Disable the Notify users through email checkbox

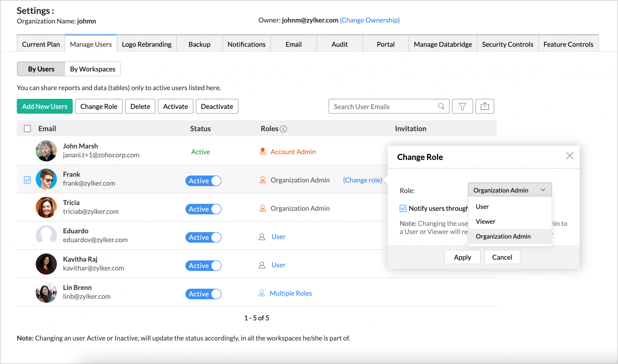point(403,208)
